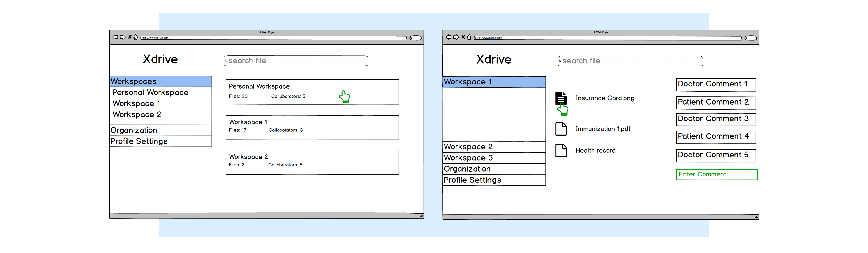The width and height of the screenshot is (868, 253).
Task: Click the 'Collaborators: 5' text
Action: [288, 97]
